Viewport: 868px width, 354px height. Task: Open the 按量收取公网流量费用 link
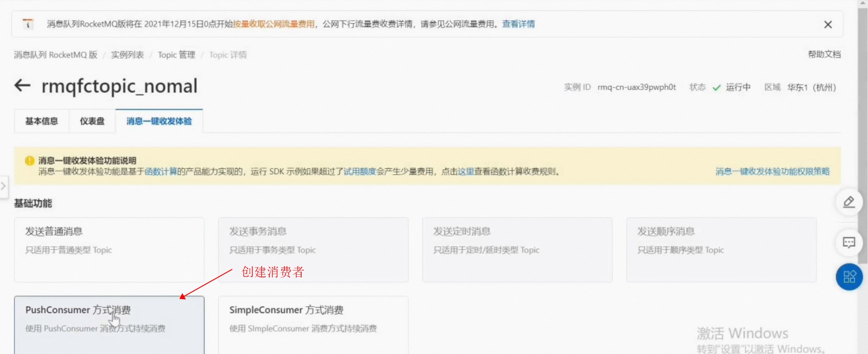273,24
